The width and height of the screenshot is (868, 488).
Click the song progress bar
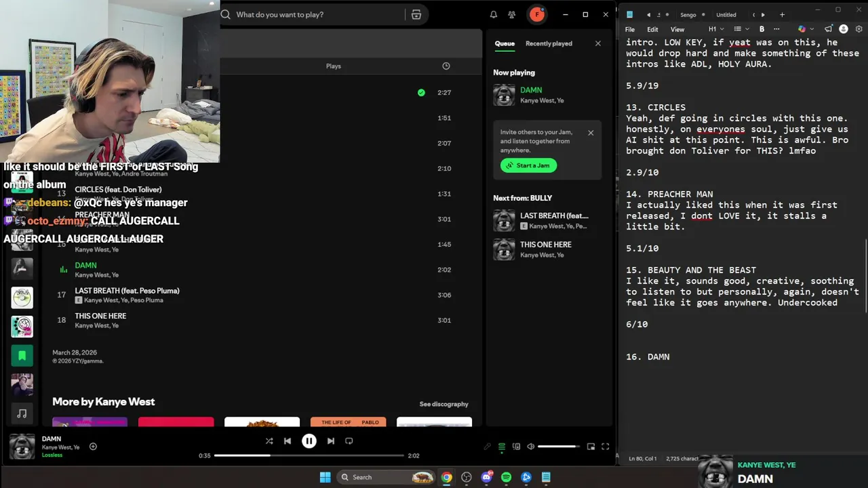(309, 455)
